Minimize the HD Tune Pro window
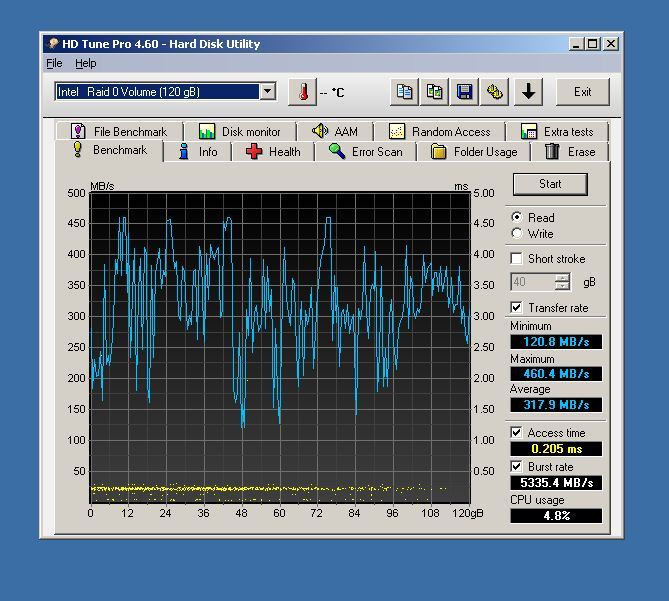Image resolution: width=669 pixels, height=601 pixels. tap(576, 44)
